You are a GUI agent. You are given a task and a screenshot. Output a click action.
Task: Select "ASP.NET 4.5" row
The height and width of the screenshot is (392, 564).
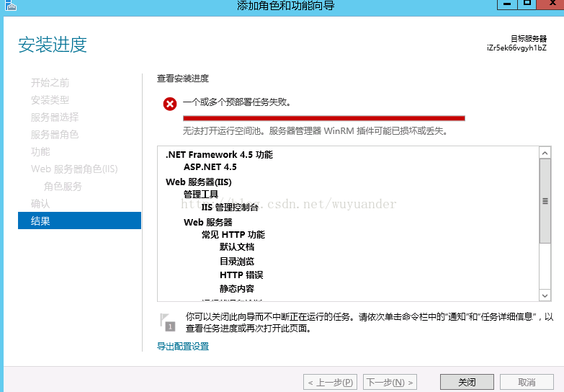(210, 167)
